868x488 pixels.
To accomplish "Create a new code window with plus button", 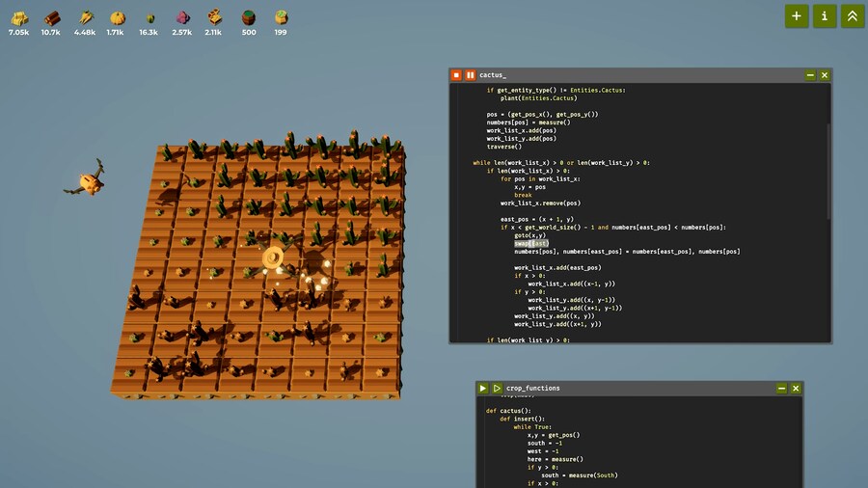I will pyautogui.click(x=796, y=15).
